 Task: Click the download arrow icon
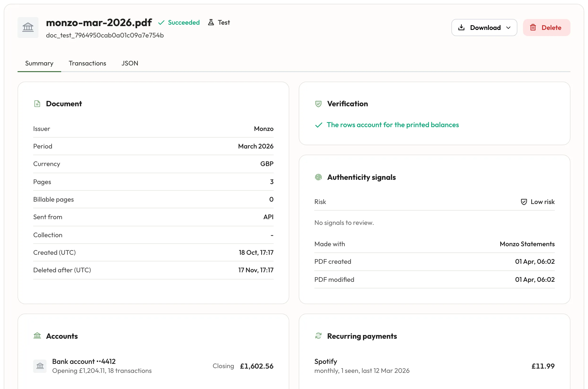coord(461,28)
